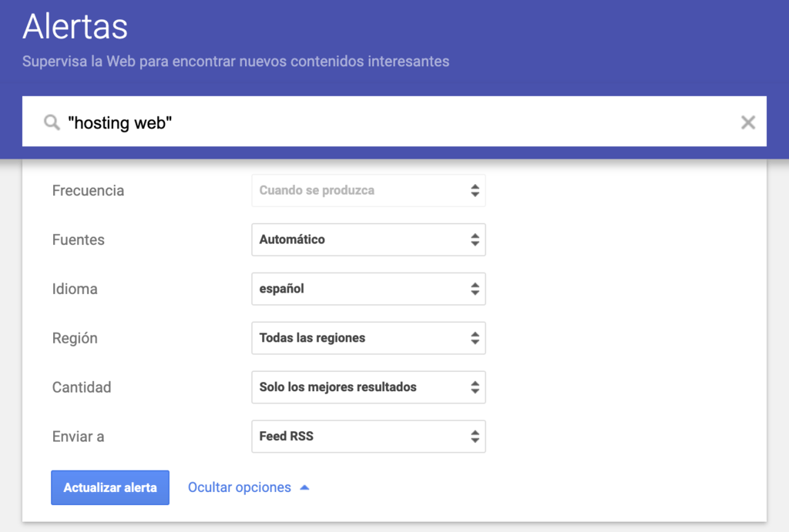Click the Idioma stepper arrows

(475, 289)
